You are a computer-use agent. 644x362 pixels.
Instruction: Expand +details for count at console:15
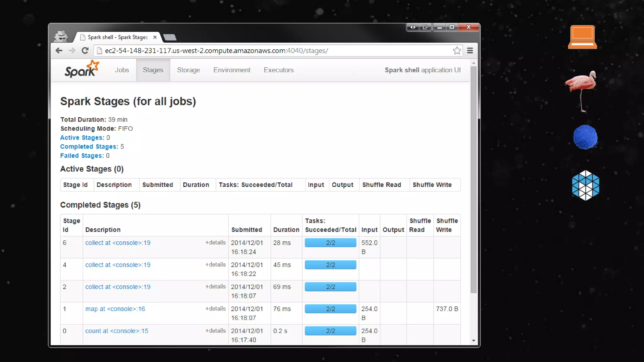coord(215,331)
